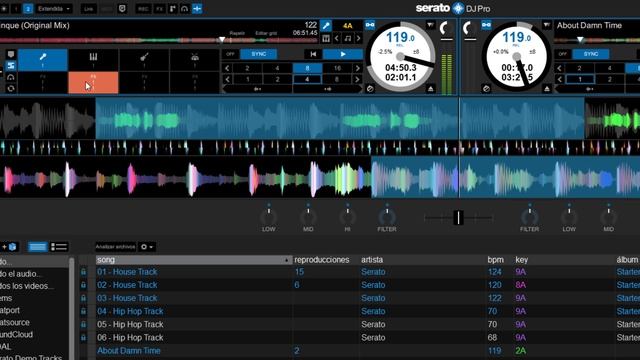The image size is (640, 360).
Task: Open right deck platter dropdown menu
Action: (547, 25)
